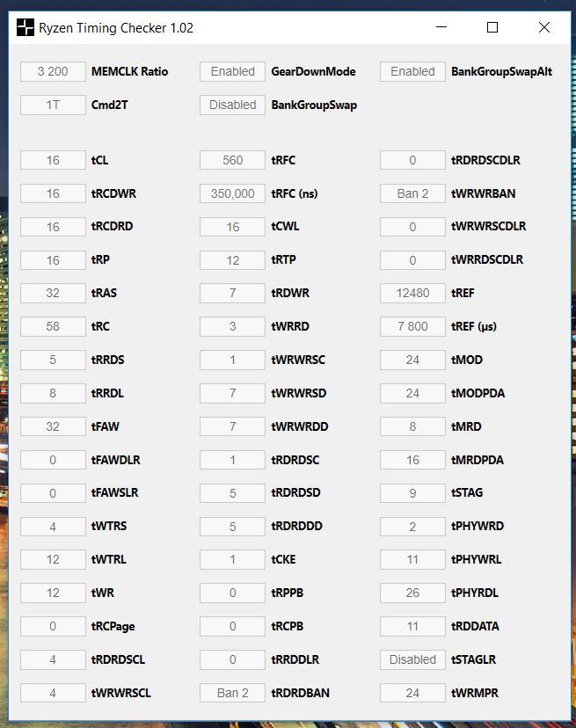The image size is (576, 728).
Task: Select the GearDownMode Enabled field
Action: coord(233,71)
